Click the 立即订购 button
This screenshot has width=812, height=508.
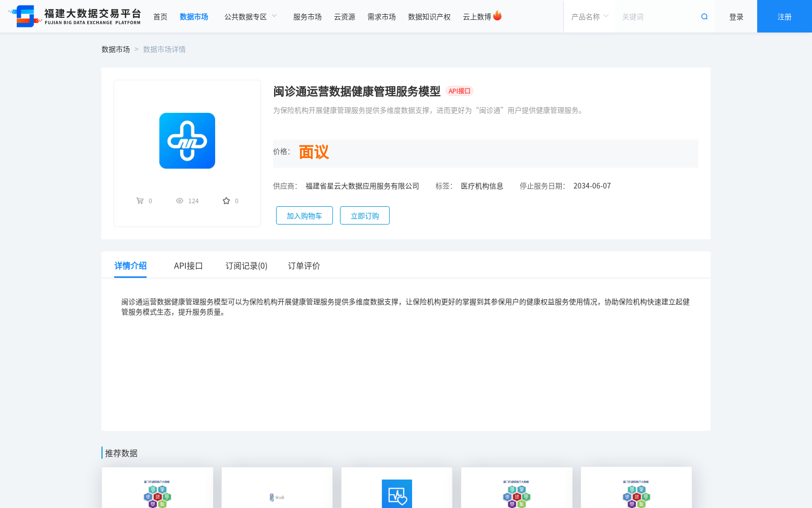point(365,215)
